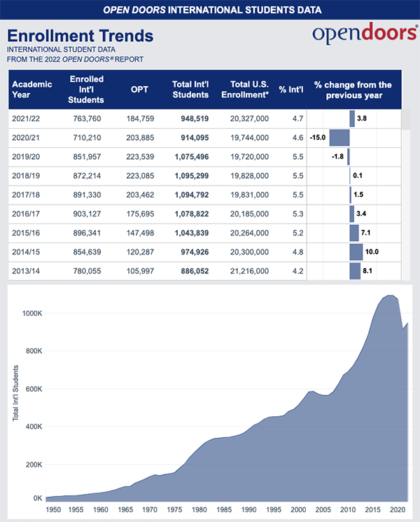Click the 2019/20 academic year cell

(x=26, y=156)
